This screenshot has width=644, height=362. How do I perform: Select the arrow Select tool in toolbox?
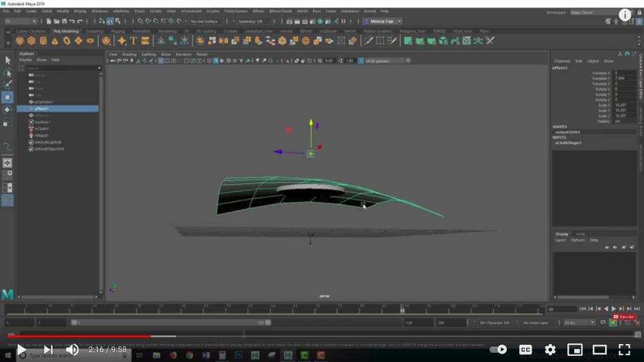7,61
